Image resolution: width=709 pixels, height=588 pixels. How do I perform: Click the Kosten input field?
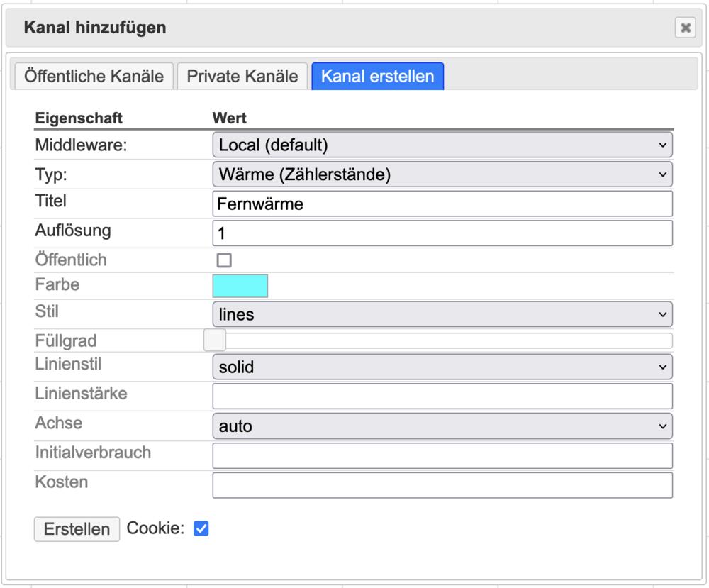pos(442,484)
